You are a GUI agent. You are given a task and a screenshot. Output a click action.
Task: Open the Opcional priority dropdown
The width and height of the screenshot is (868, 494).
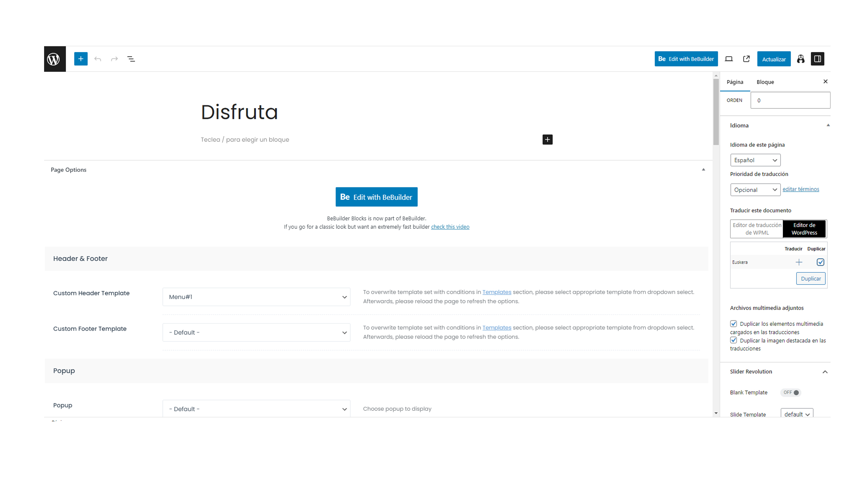coord(755,190)
